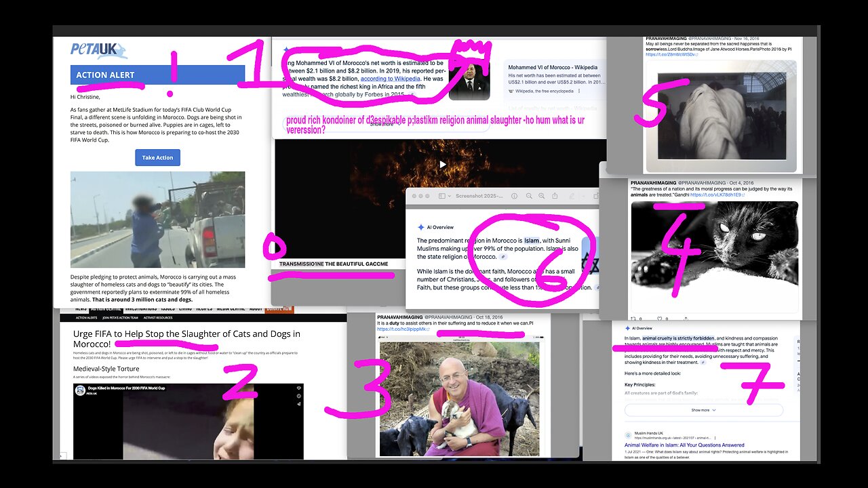Click Muslim Hands UK site favicon

(x=628, y=435)
